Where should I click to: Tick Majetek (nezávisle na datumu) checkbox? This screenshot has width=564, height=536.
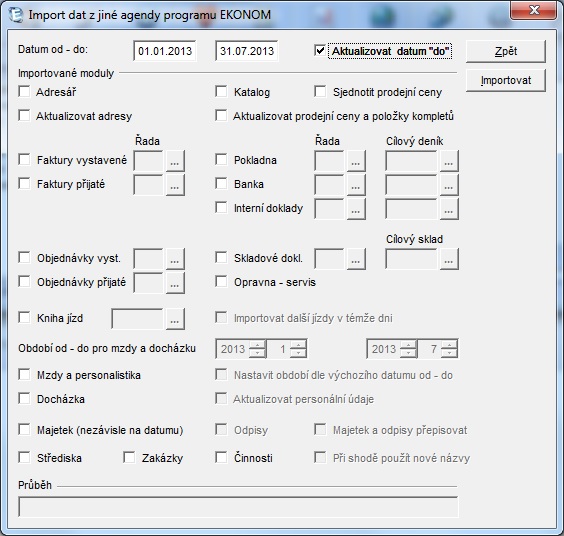tap(24, 430)
